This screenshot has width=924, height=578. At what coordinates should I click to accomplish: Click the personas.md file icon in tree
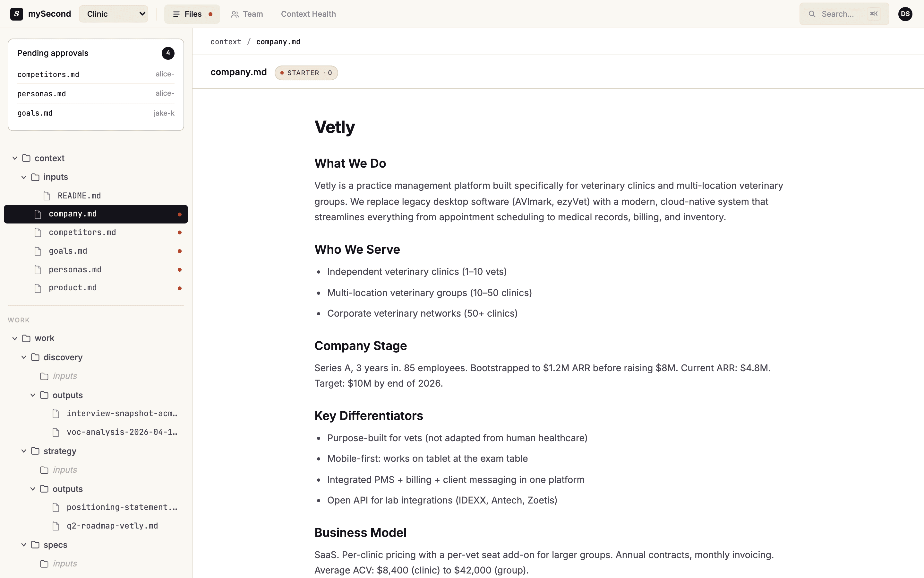[x=38, y=270]
